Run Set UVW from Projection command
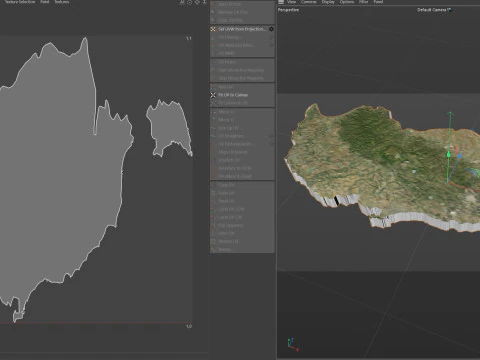Screen dimensions: 480x360 tap(242, 29)
